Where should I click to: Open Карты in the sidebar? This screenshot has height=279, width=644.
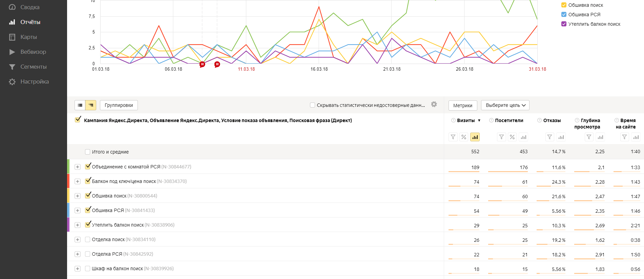click(x=28, y=37)
